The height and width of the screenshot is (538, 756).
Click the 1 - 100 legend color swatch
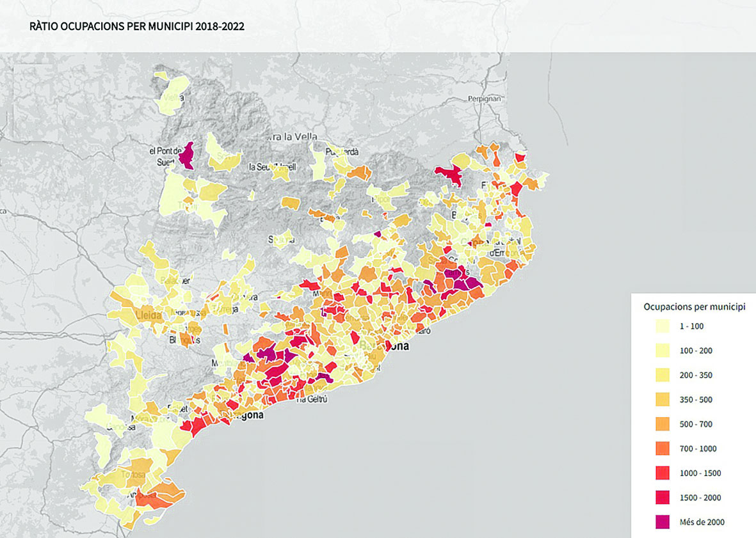click(x=663, y=326)
